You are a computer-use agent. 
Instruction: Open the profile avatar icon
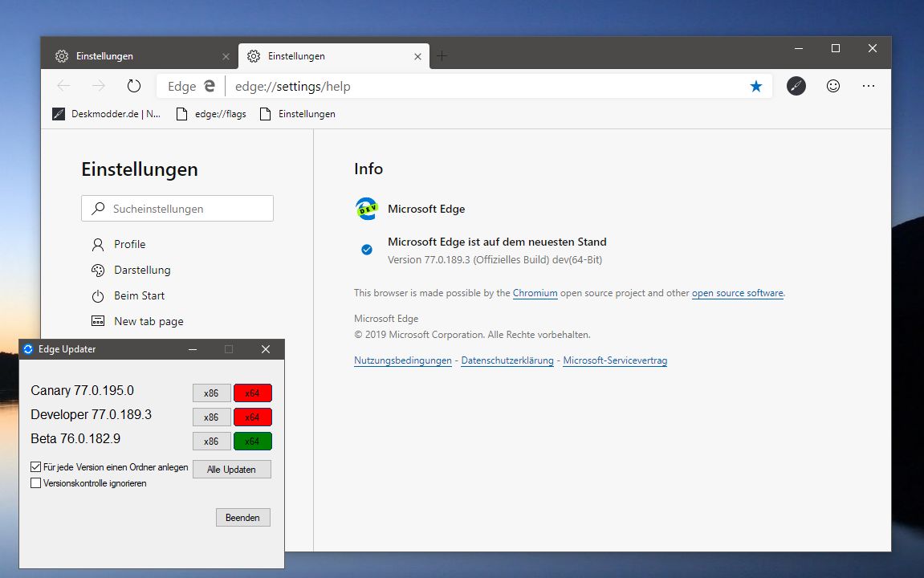click(796, 86)
